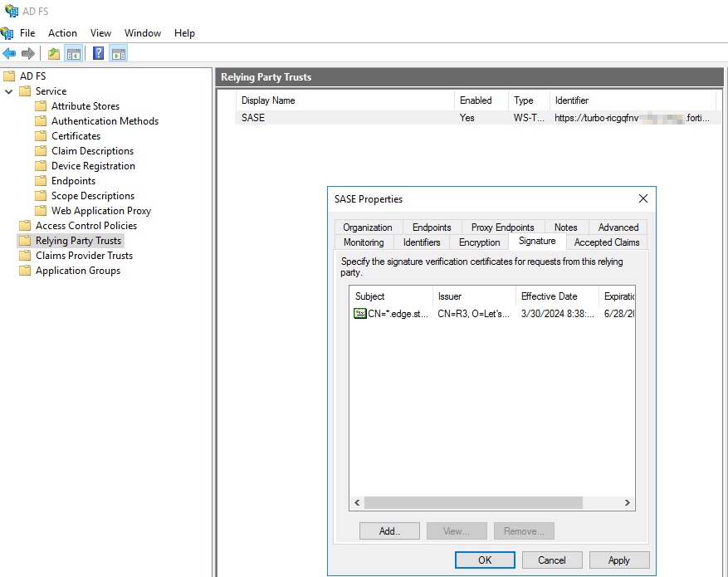Click the Certificates folder icon in tree
The width and height of the screenshot is (728, 577).
coord(41,136)
